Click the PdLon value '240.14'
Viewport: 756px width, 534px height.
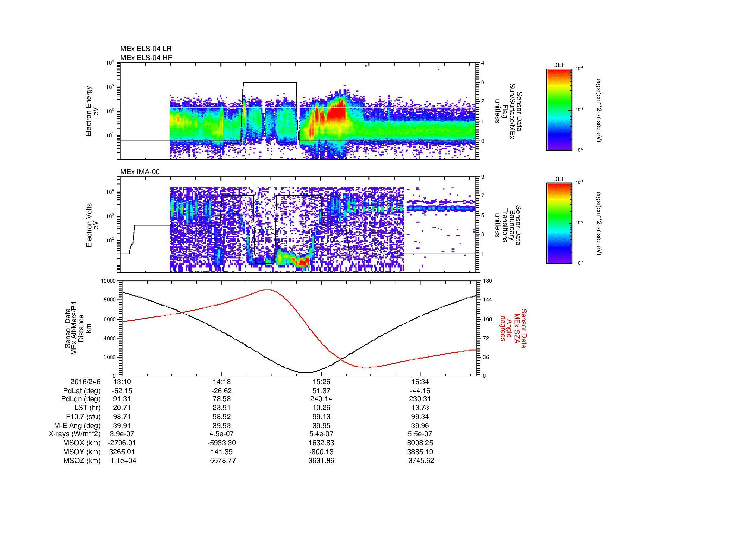click(x=321, y=399)
